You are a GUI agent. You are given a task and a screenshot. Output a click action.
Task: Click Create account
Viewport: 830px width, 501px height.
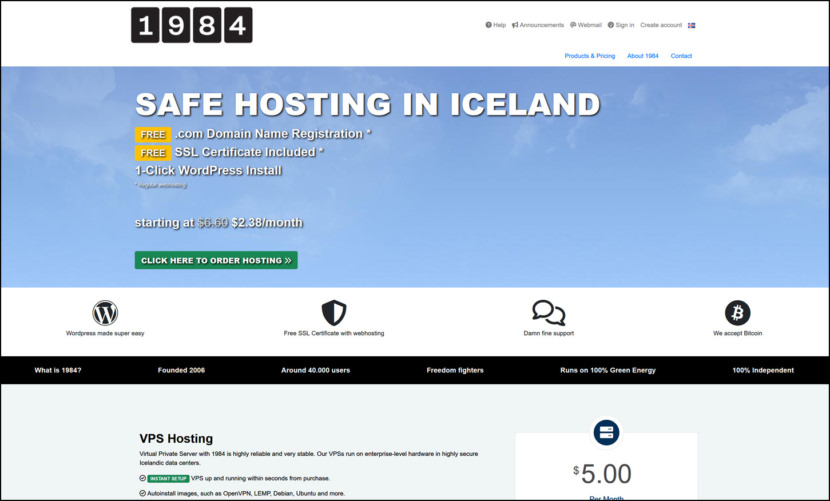[661, 25]
